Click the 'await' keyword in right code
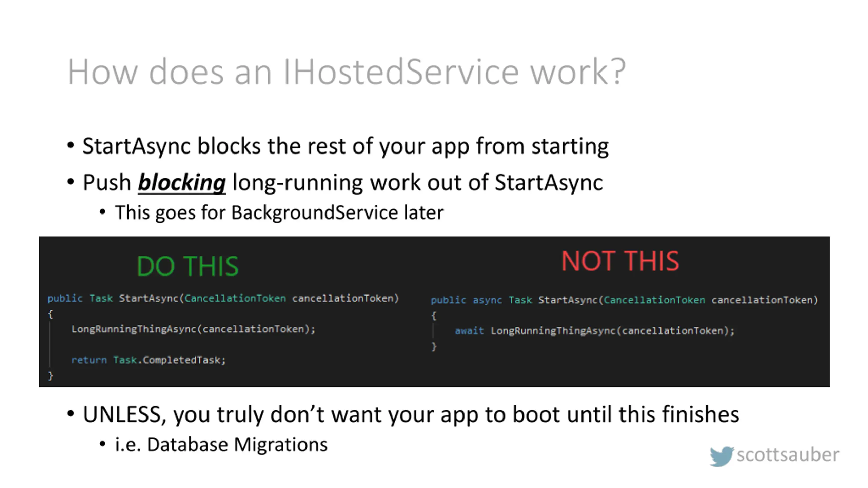 (469, 331)
